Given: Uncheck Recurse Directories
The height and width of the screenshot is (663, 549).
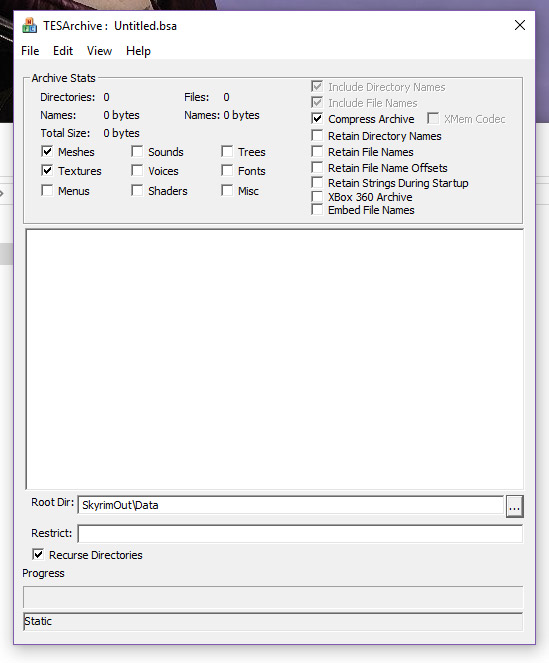Looking at the screenshot, I should click(38, 554).
